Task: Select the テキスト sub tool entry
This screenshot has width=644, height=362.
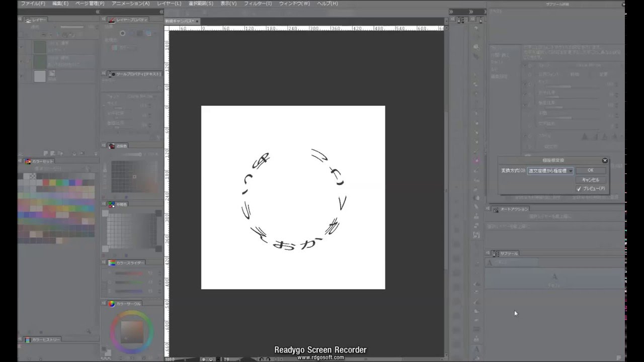Action: tap(555, 279)
